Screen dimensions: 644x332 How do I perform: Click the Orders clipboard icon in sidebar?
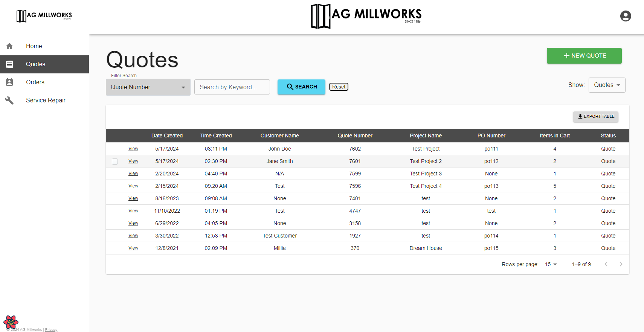pos(9,82)
